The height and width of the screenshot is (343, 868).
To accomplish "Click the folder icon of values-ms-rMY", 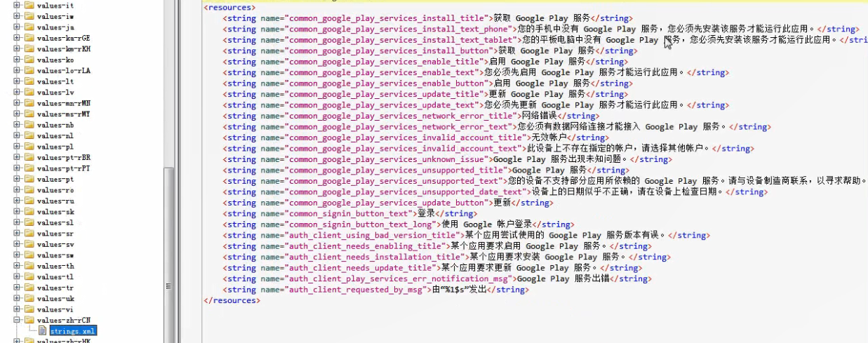I will coord(29,114).
